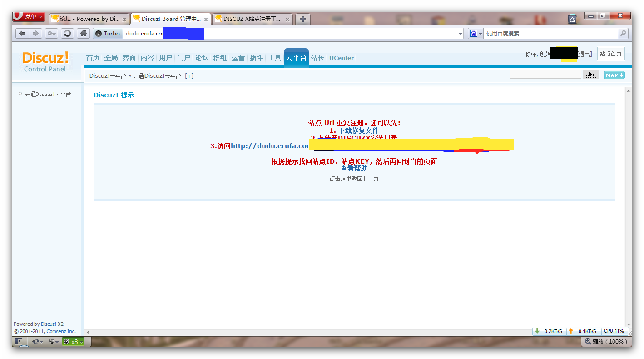Open the 论坛 admin menu
644x359 pixels.
click(x=202, y=58)
